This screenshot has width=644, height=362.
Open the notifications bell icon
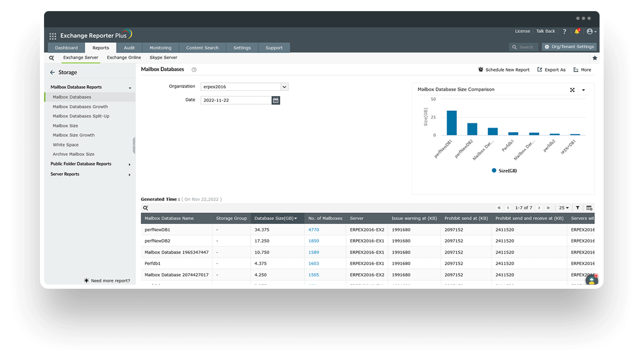[577, 31]
